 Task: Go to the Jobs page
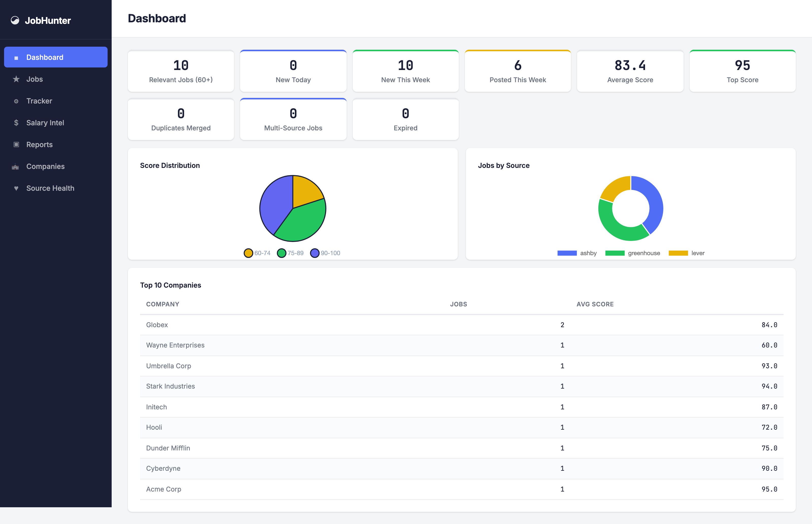click(56, 79)
